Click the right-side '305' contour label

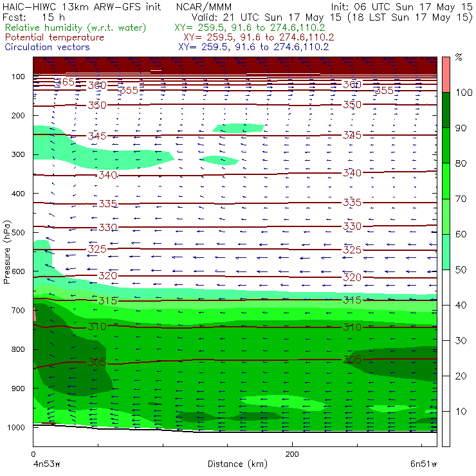pyautogui.click(x=352, y=360)
